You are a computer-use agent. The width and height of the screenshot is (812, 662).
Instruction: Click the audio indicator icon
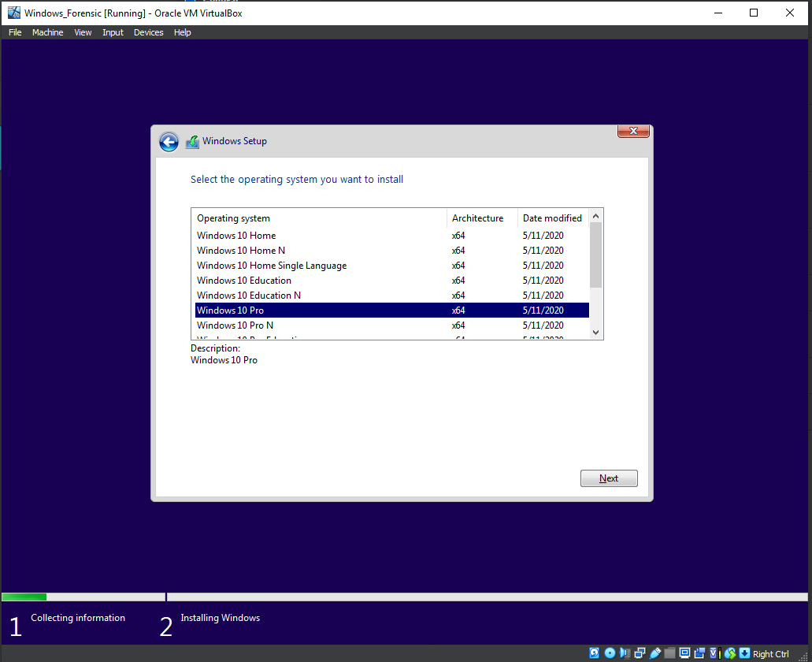(625, 653)
